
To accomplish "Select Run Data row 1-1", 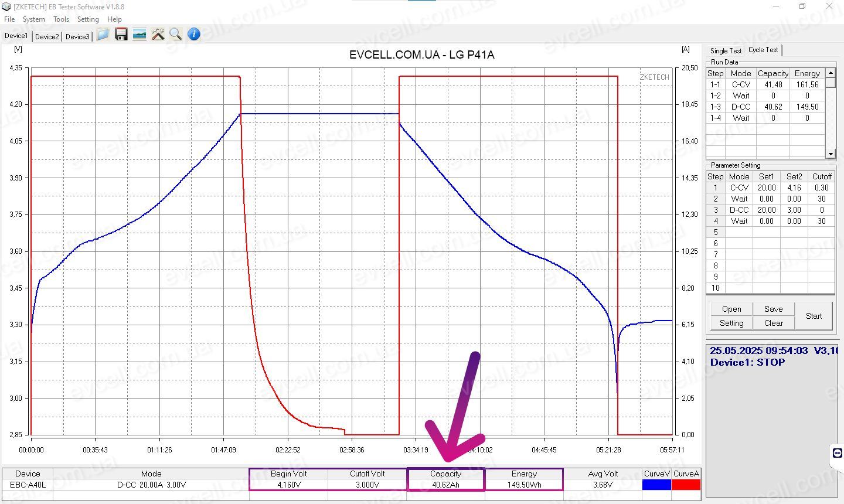I will [766, 84].
